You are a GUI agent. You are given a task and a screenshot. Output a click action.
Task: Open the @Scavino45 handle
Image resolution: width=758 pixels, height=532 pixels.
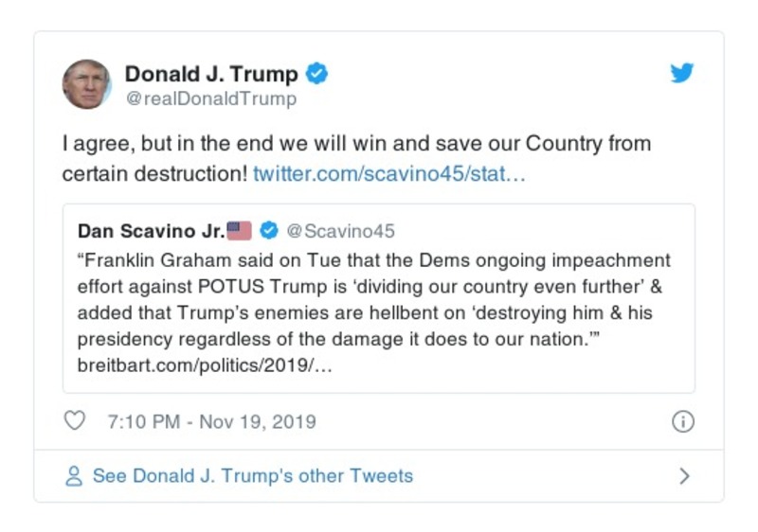[340, 231]
